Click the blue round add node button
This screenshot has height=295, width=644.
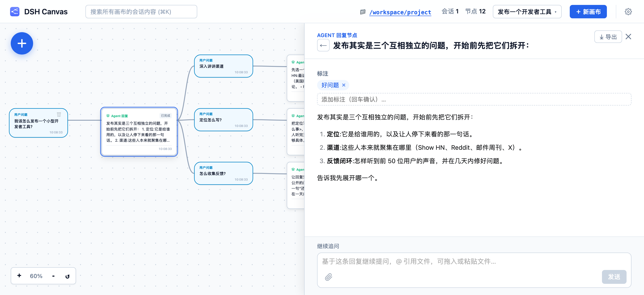[x=22, y=43]
